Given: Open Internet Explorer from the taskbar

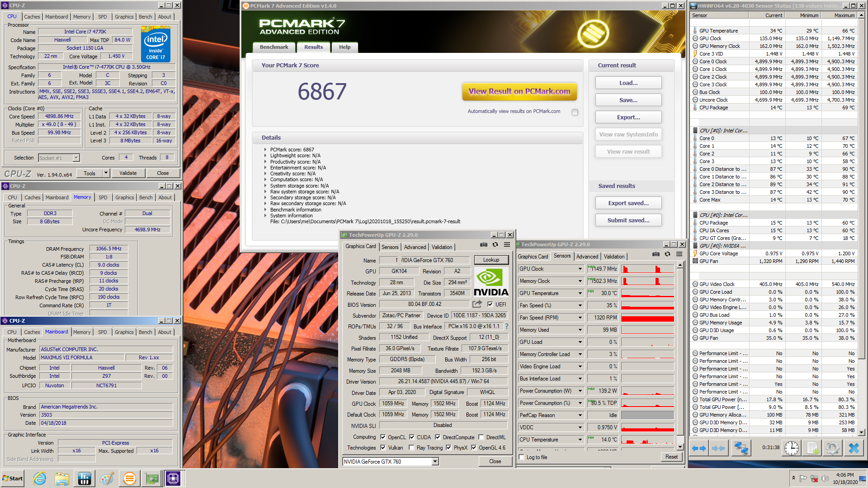Looking at the screenshot, I should tap(40, 479).
